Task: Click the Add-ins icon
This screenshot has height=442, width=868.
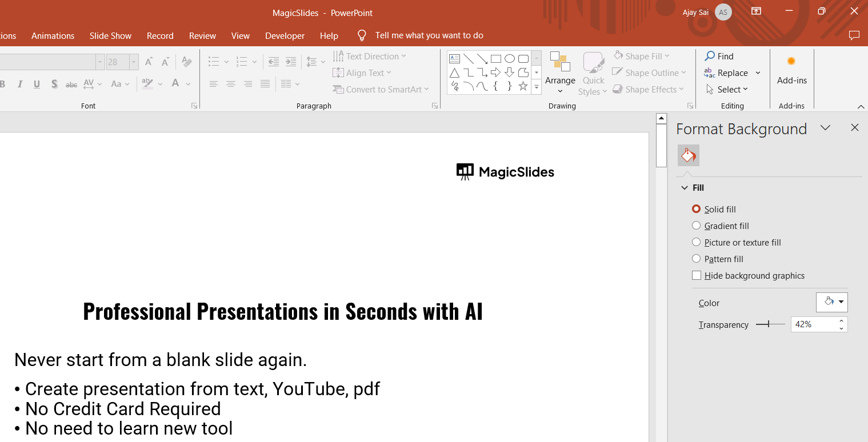Action: coord(791,62)
